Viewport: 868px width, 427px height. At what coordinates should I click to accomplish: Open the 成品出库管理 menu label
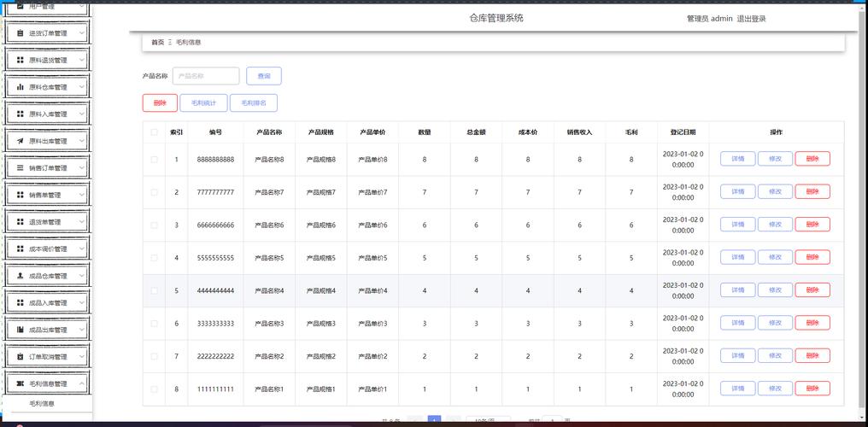48,330
